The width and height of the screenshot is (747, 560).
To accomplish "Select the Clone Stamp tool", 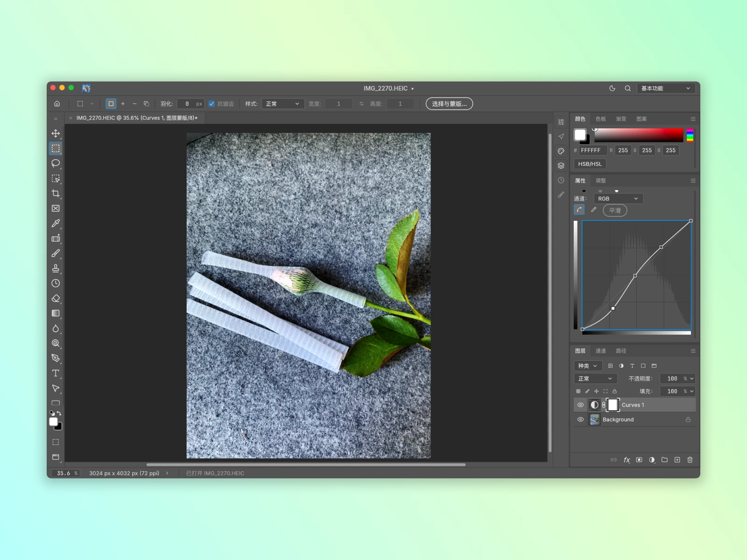I will tap(56, 268).
